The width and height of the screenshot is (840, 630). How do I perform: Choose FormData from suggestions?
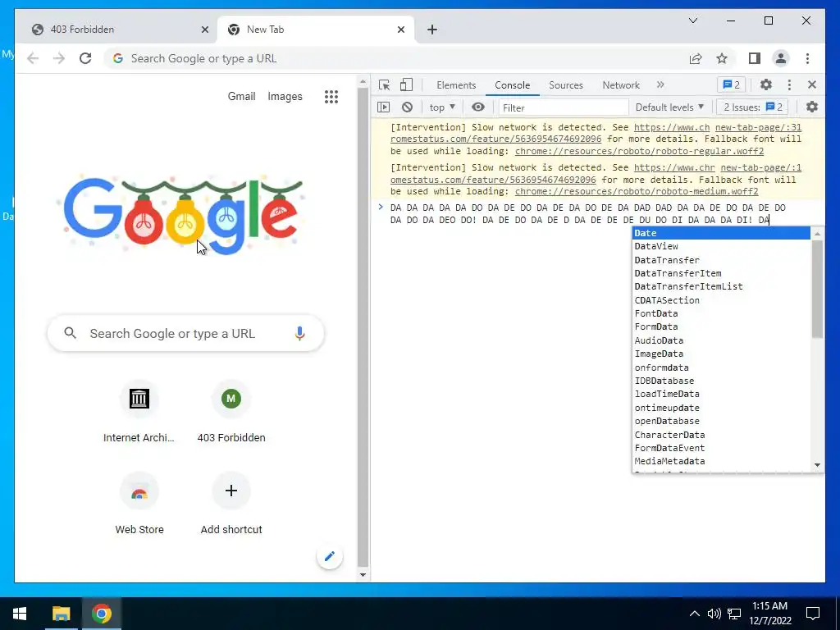click(x=721, y=326)
